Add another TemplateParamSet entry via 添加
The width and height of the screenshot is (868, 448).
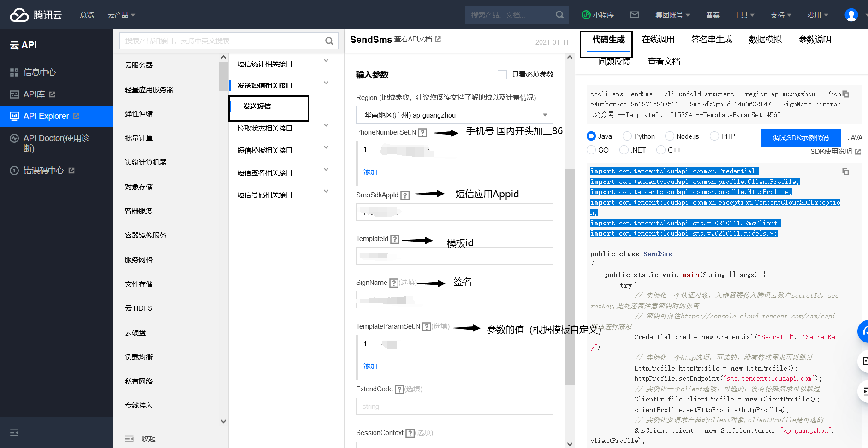pyautogui.click(x=370, y=366)
